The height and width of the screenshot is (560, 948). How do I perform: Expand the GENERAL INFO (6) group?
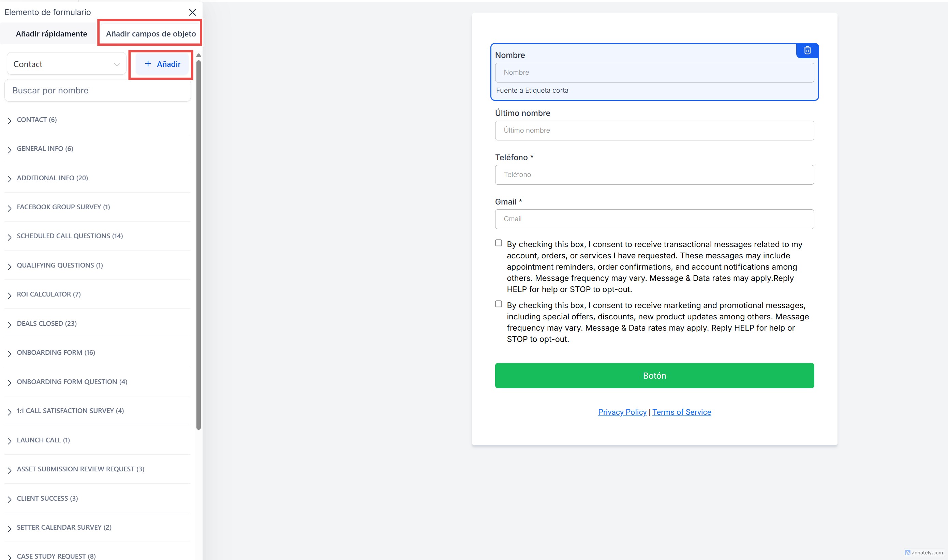10,149
